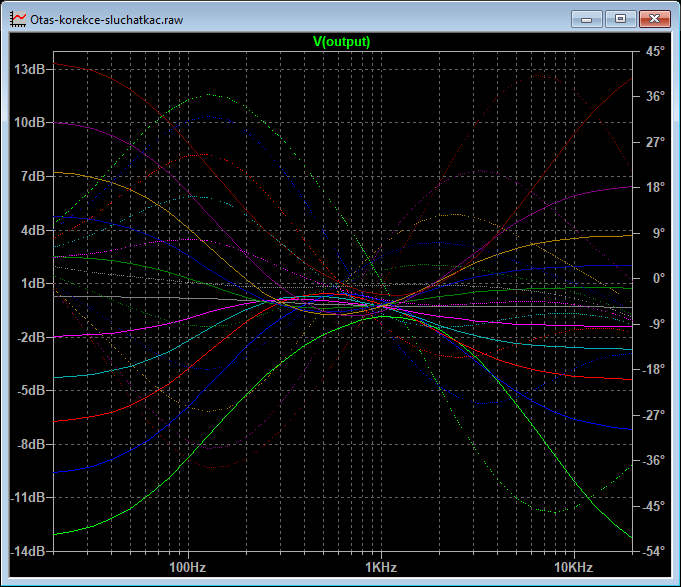Click the 1KHz frequency axis label
The height and width of the screenshot is (587, 681).
click(x=380, y=567)
